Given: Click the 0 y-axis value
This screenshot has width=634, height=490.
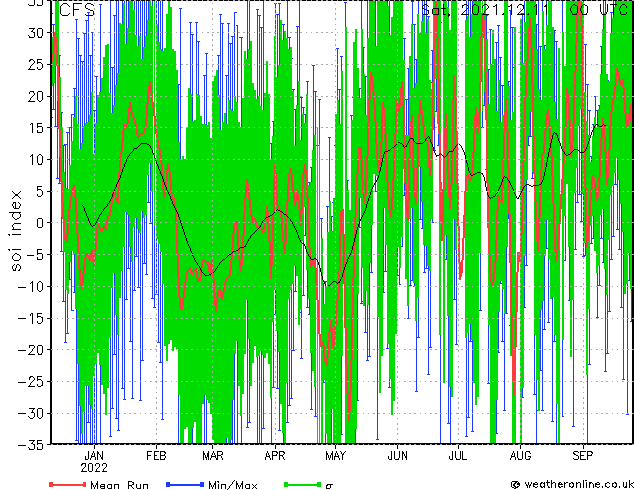Looking at the screenshot, I should (x=40, y=223).
